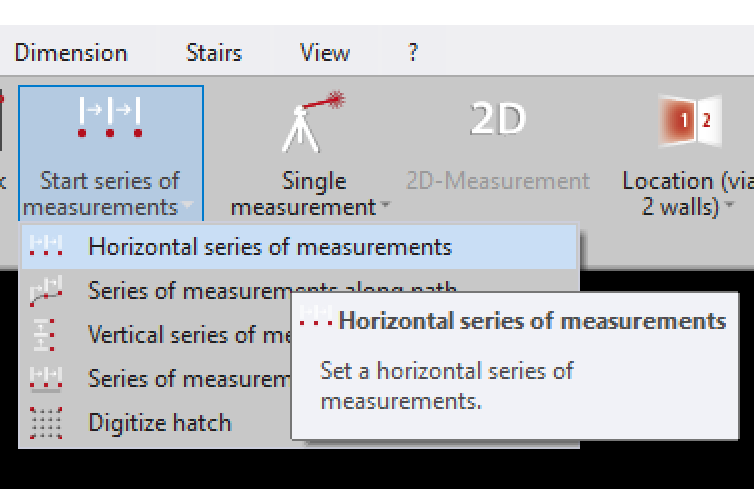
Task: Click the Vertical series of measurements icon
Action: click(46, 335)
